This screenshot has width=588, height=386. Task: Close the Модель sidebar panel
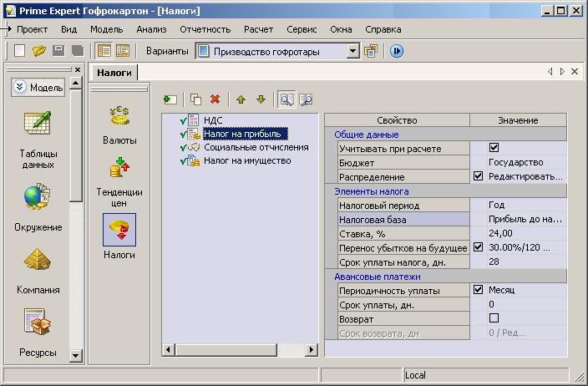78,70
